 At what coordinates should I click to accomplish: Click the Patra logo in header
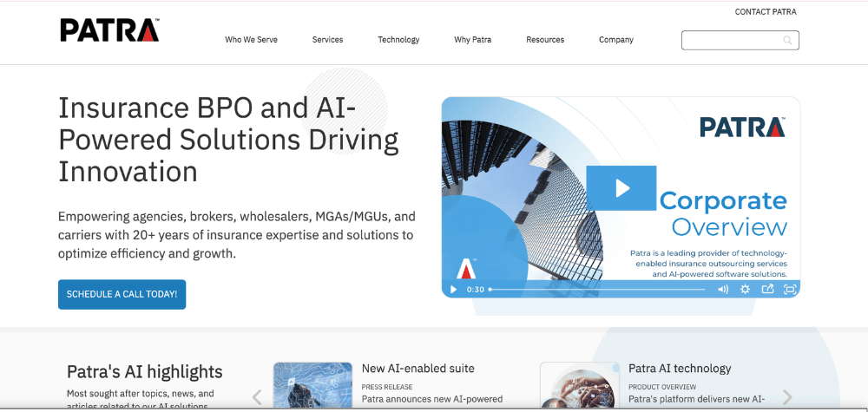click(109, 29)
